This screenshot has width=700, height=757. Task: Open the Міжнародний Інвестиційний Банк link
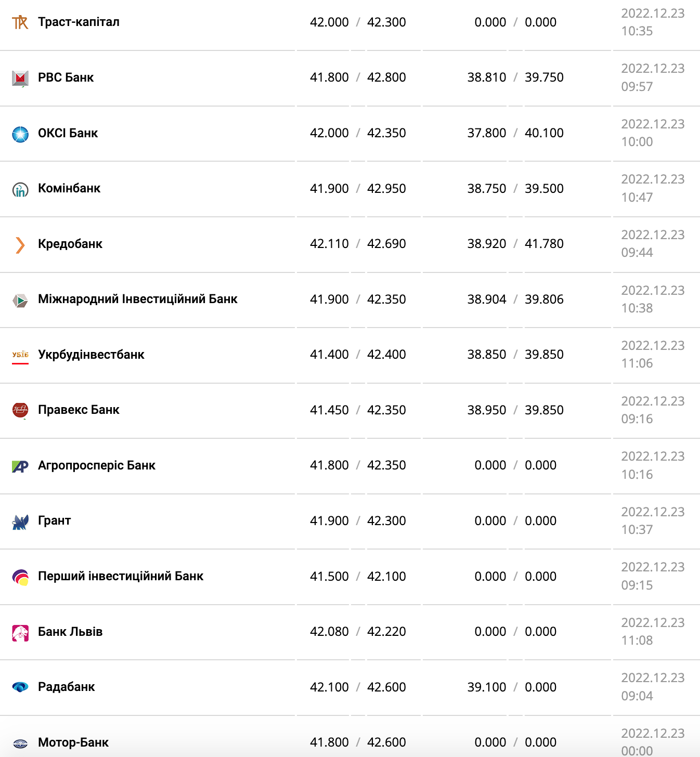click(137, 299)
